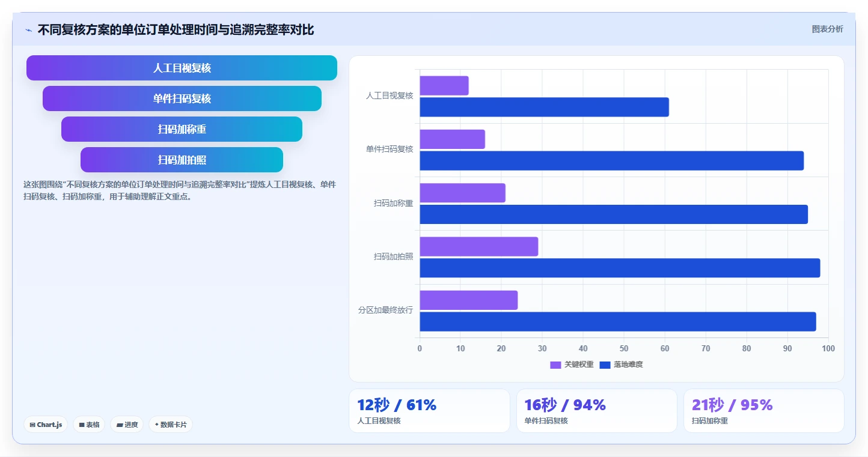868x457 pixels.
Task: Click the y-axis label 扫码加拍照
Action: coord(394,256)
